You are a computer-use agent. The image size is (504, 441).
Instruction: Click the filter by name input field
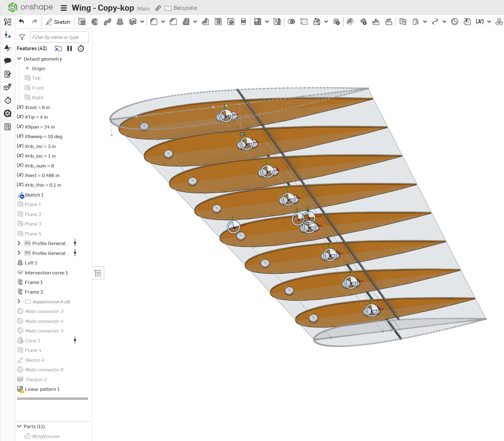59,37
